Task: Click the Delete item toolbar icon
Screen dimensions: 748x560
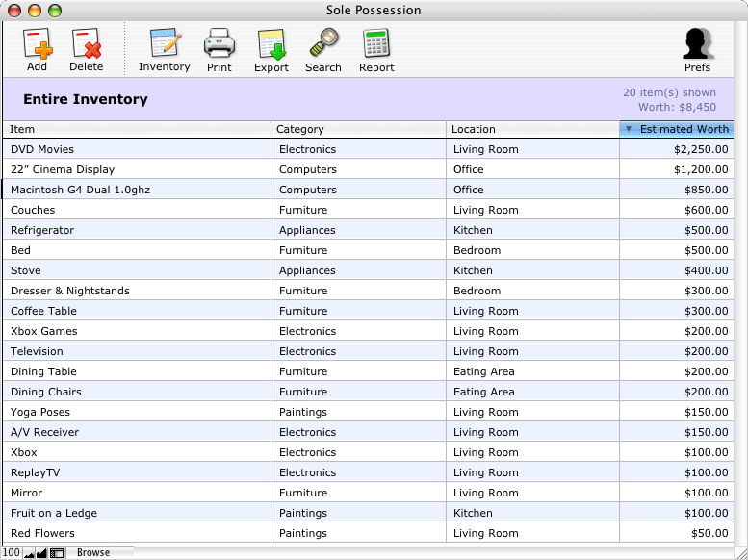Action: (x=87, y=43)
